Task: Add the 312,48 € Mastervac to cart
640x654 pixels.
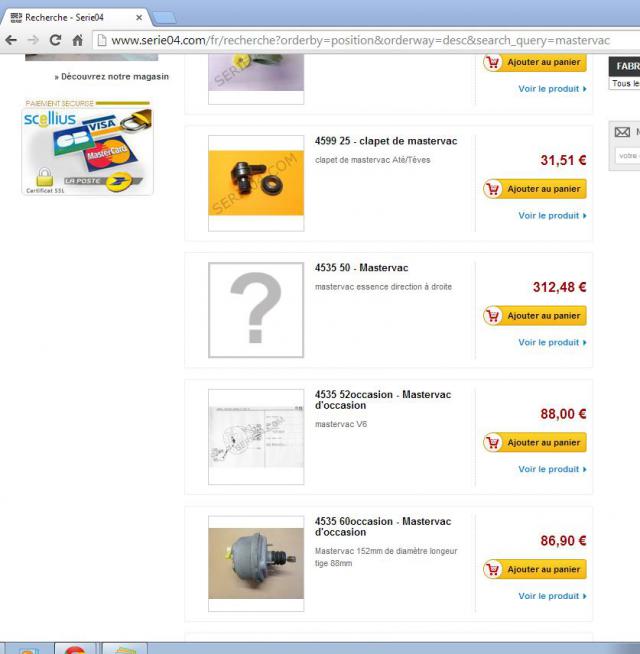Action: (x=535, y=316)
